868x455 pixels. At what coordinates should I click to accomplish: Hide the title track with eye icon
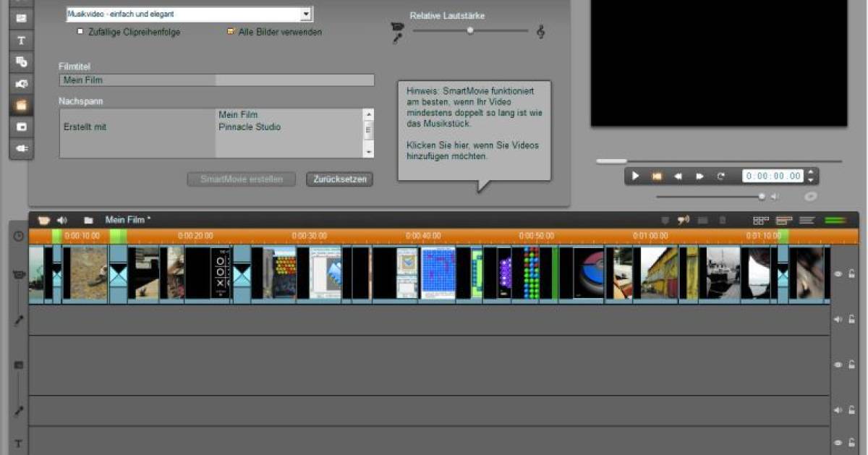[838, 443]
